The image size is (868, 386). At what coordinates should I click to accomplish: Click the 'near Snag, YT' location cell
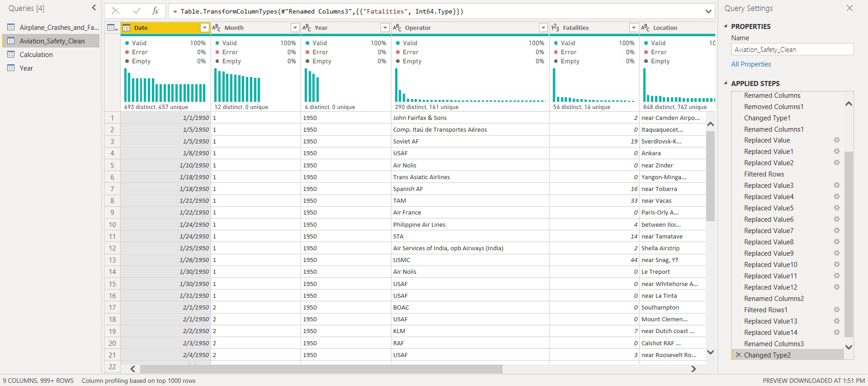pyautogui.click(x=672, y=260)
